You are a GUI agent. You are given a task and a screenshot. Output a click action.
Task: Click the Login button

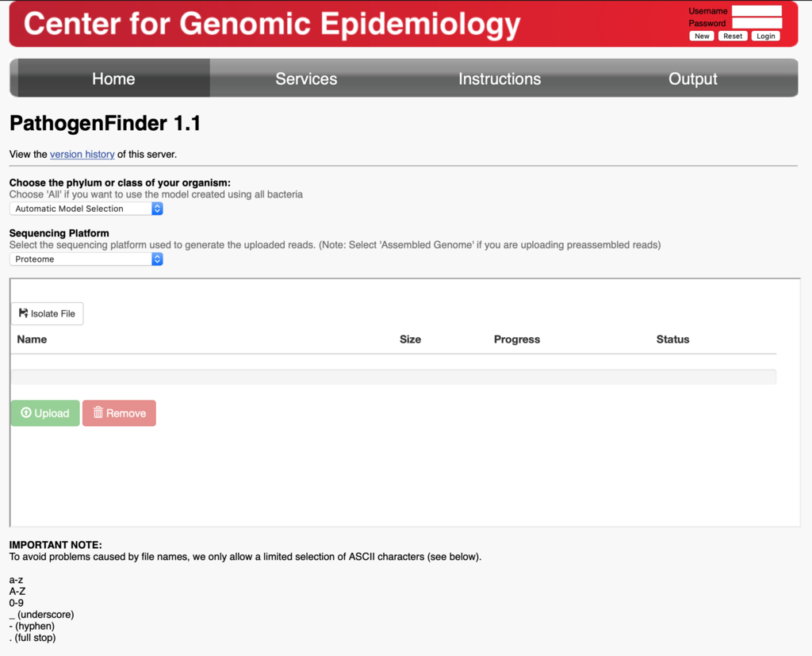[x=765, y=36]
